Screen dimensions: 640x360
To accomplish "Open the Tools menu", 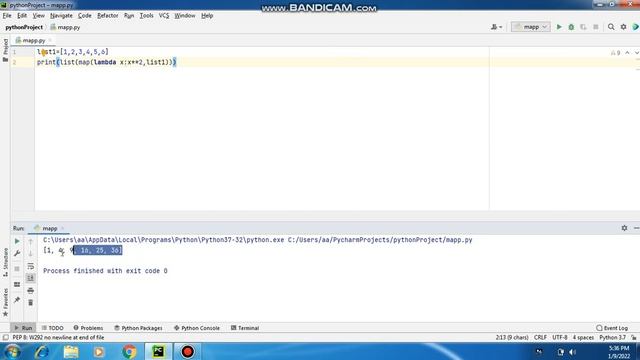I will (x=147, y=16).
